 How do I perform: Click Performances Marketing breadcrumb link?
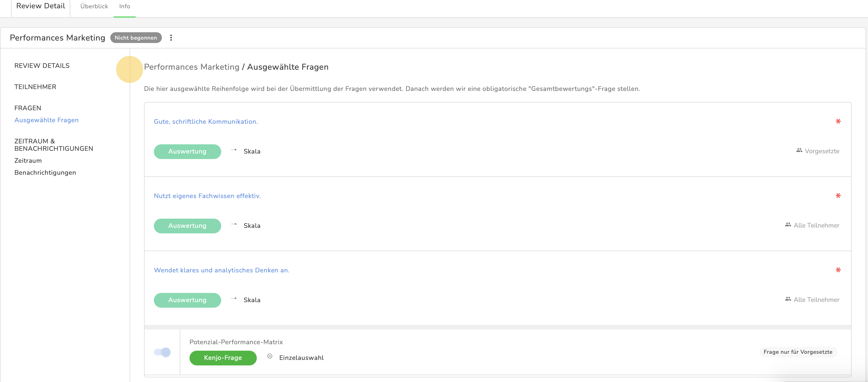point(191,67)
